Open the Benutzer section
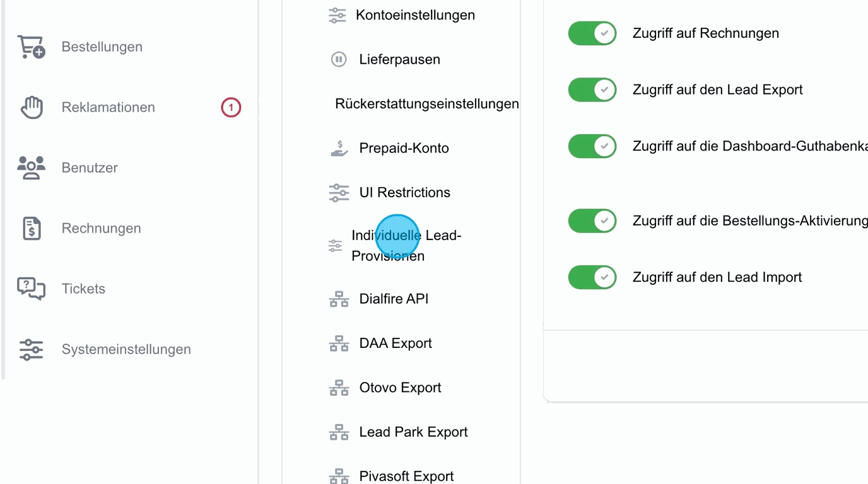The image size is (868, 484). [90, 168]
